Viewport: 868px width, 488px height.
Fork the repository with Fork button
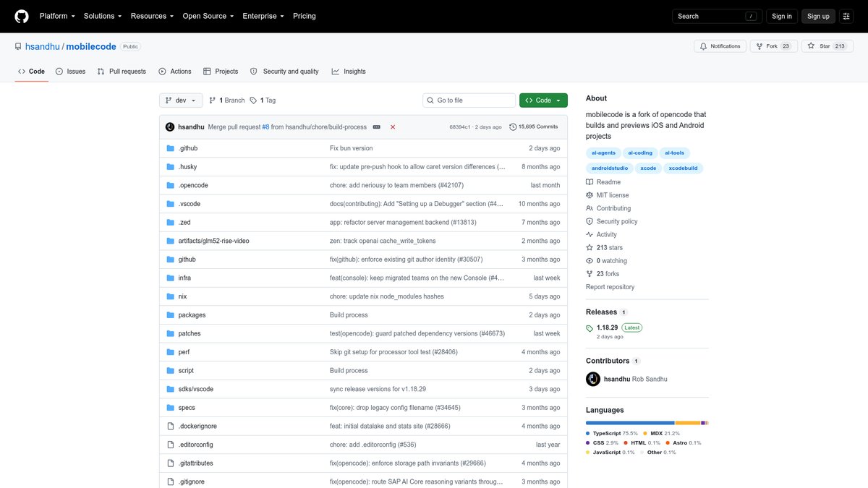pyautogui.click(x=773, y=46)
